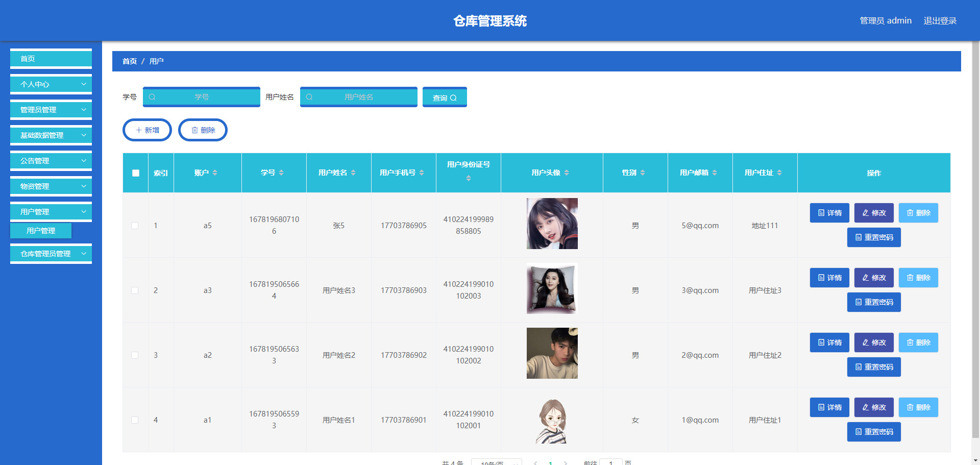Click email cell 5@qq.com
Image resolution: width=980 pixels, height=465 pixels.
(x=700, y=226)
